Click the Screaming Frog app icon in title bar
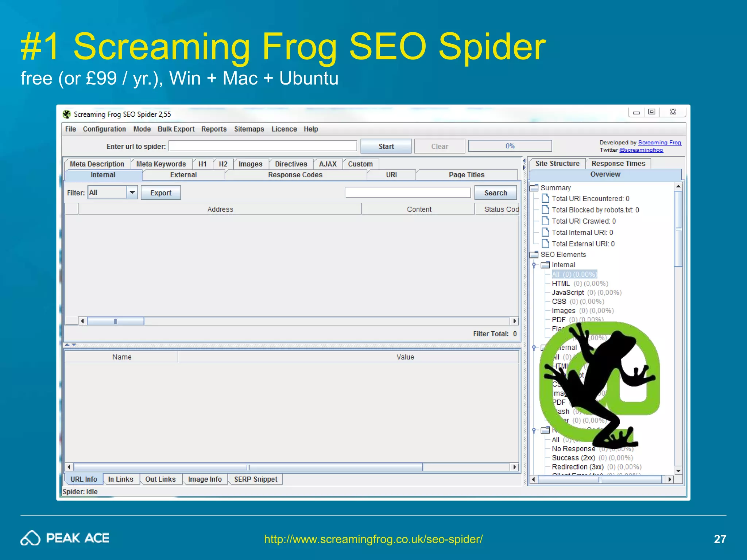Viewport: 747px width, 560px height. point(66,114)
